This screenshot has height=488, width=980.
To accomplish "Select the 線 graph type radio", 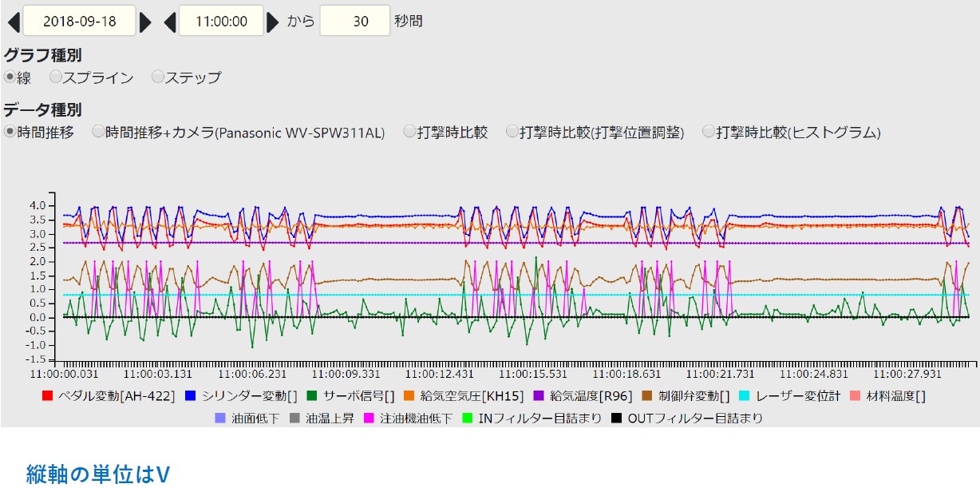I will click(10, 77).
